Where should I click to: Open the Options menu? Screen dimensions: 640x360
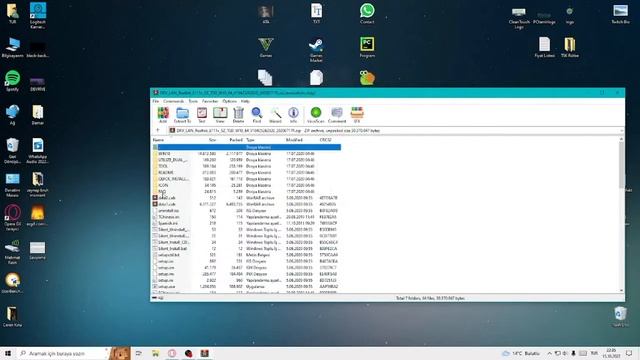tap(229, 101)
